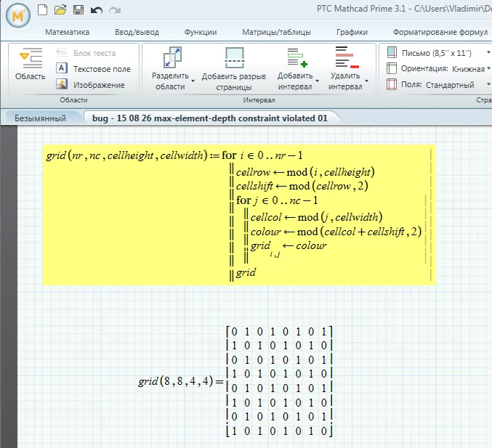Screen dimensions: 492x448
Task: Select the grid(8,8,4,4) result matrix
Action: (279, 381)
